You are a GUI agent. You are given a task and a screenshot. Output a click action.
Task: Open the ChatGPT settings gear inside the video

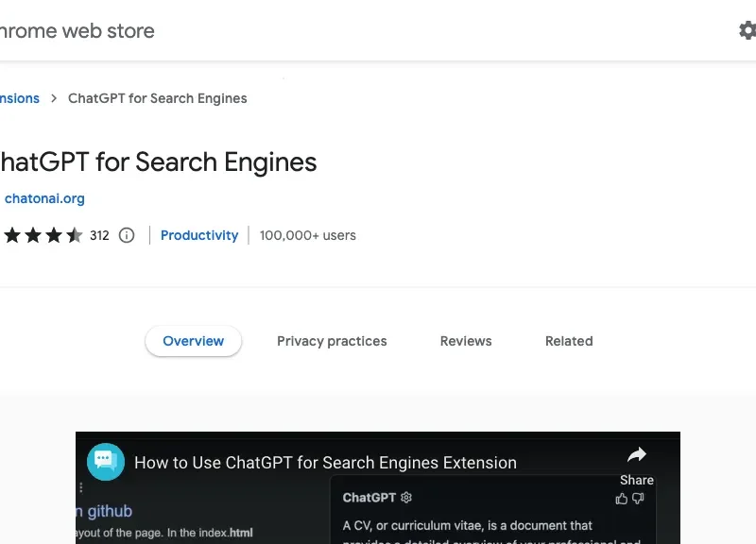pyautogui.click(x=405, y=498)
